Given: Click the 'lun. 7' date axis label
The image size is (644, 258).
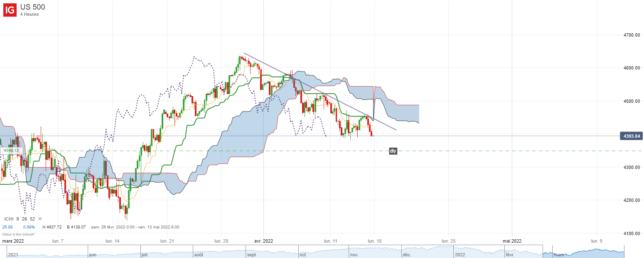Looking at the screenshot, I should pyautogui.click(x=57, y=241).
